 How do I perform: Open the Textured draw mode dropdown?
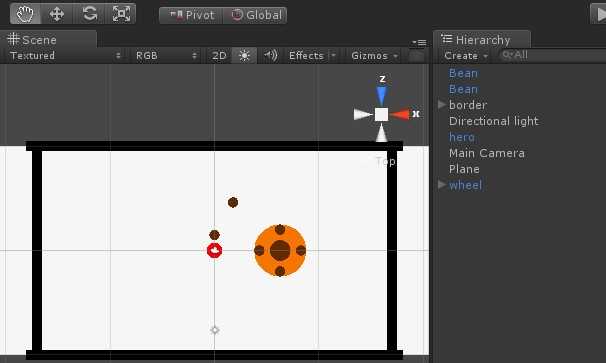[x=65, y=56]
